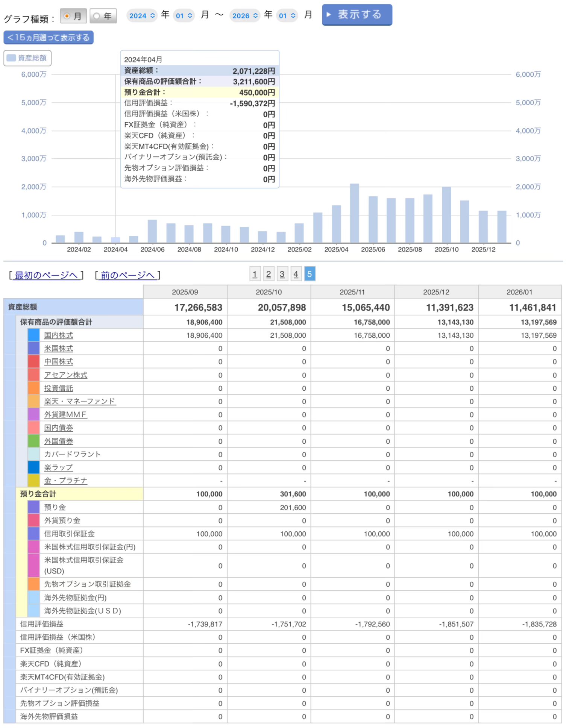The height and width of the screenshot is (728, 566).
Task: Open the 投資信託 link
Action: 58,388
